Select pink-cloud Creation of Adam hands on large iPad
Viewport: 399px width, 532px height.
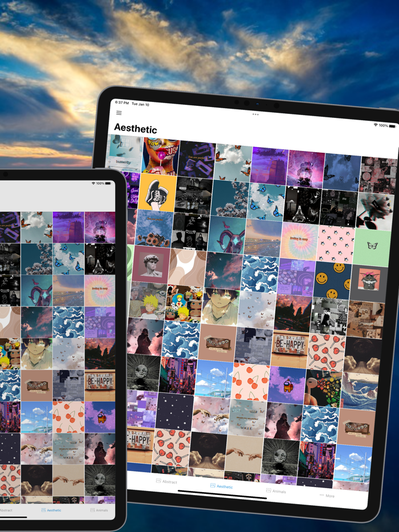(210, 414)
